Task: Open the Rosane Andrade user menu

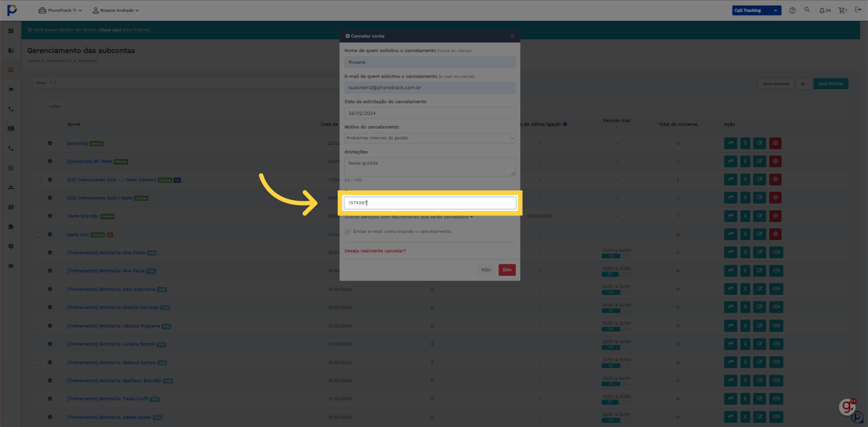Action: [x=116, y=10]
